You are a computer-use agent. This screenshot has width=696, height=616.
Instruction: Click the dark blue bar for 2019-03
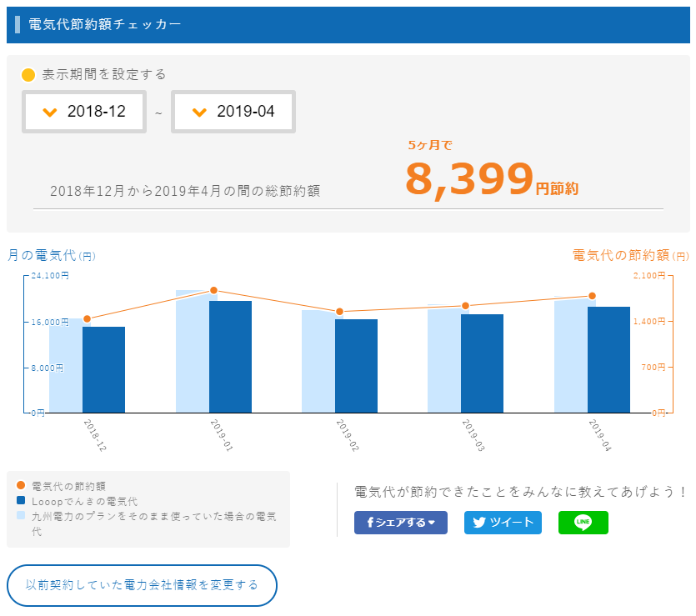tap(482, 363)
